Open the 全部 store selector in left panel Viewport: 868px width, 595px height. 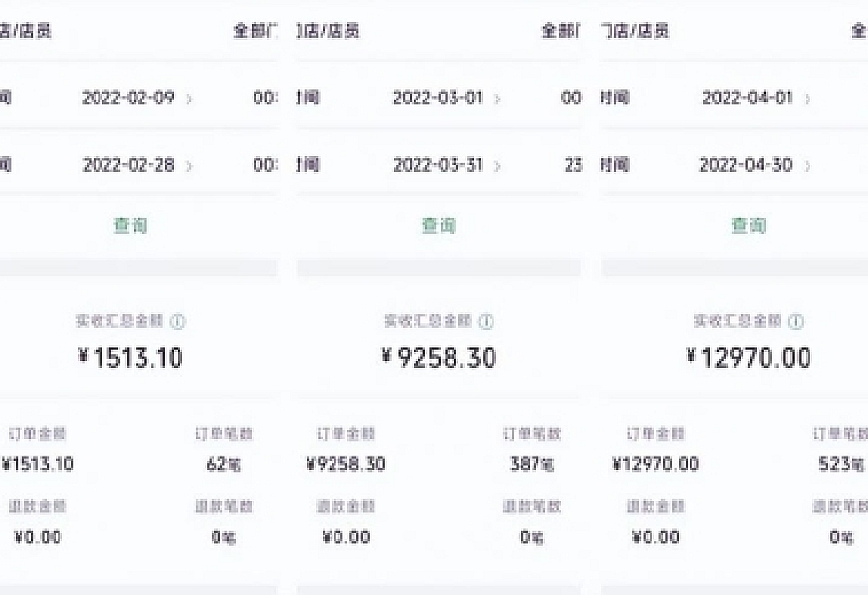point(255,31)
